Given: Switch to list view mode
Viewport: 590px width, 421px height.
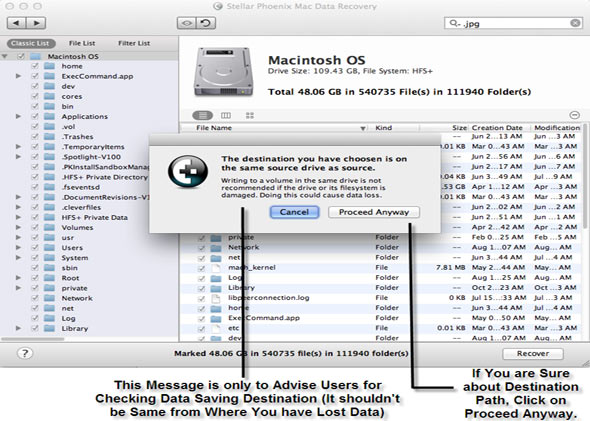Looking at the screenshot, I should tap(202, 115).
